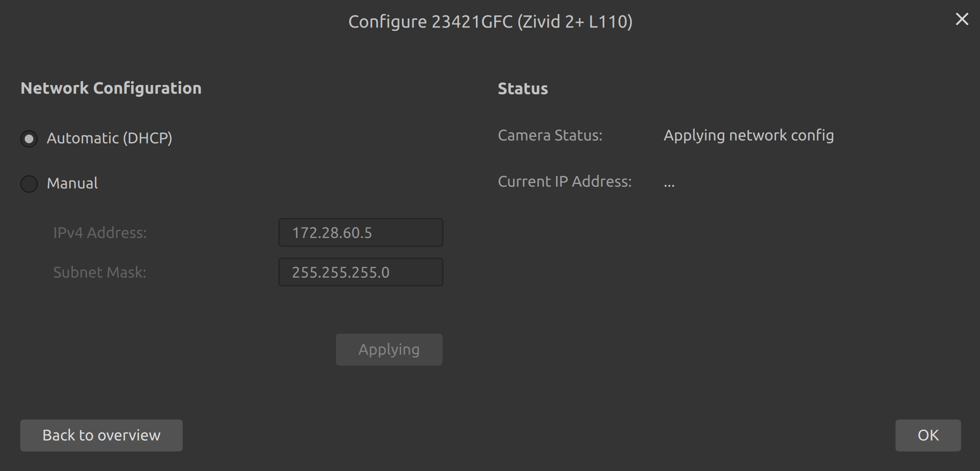Click the Camera Status label
980x471 pixels.
click(550, 135)
